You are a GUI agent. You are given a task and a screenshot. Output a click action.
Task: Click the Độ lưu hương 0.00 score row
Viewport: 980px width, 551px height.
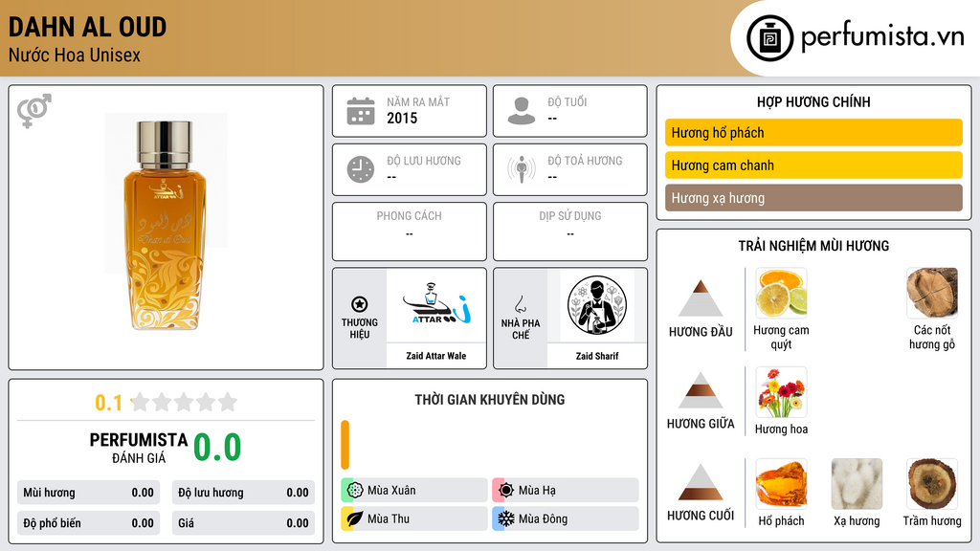click(243, 493)
